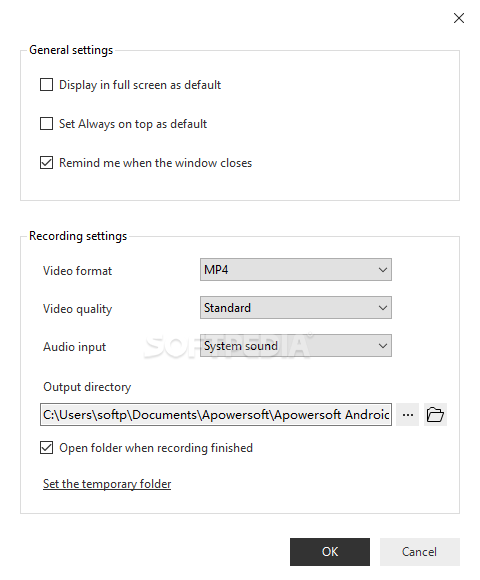Close the settings dialog with X
The height and width of the screenshot is (580, 480).
[459, 18]
